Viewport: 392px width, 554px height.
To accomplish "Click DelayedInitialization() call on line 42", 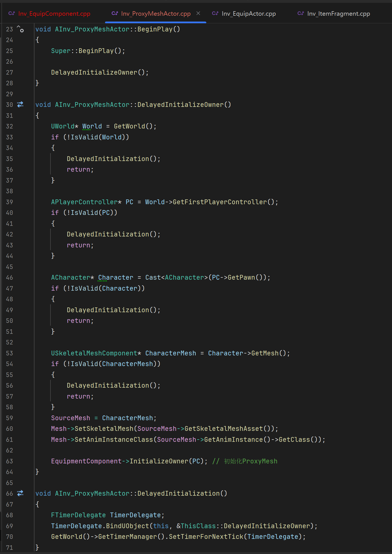I will click(112, 234).
